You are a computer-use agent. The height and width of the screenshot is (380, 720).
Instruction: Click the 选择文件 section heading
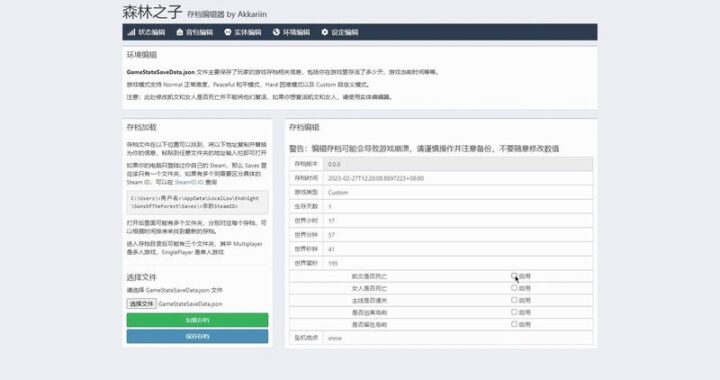click(141, 277)
